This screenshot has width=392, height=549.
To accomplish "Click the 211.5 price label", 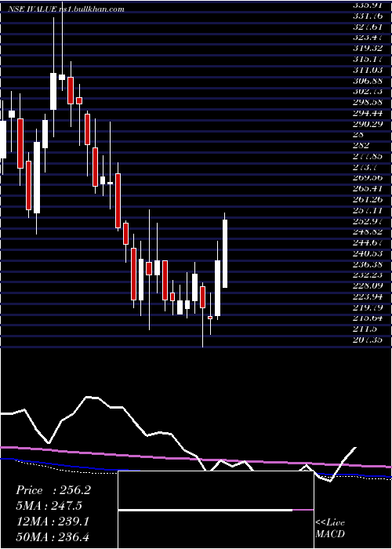I will (366, 329).
